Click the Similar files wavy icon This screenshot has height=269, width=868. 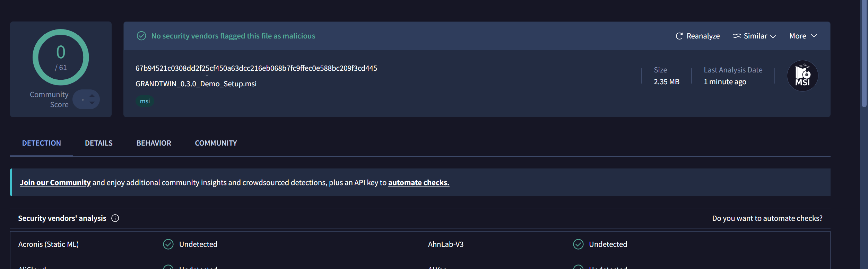(737, 36)
